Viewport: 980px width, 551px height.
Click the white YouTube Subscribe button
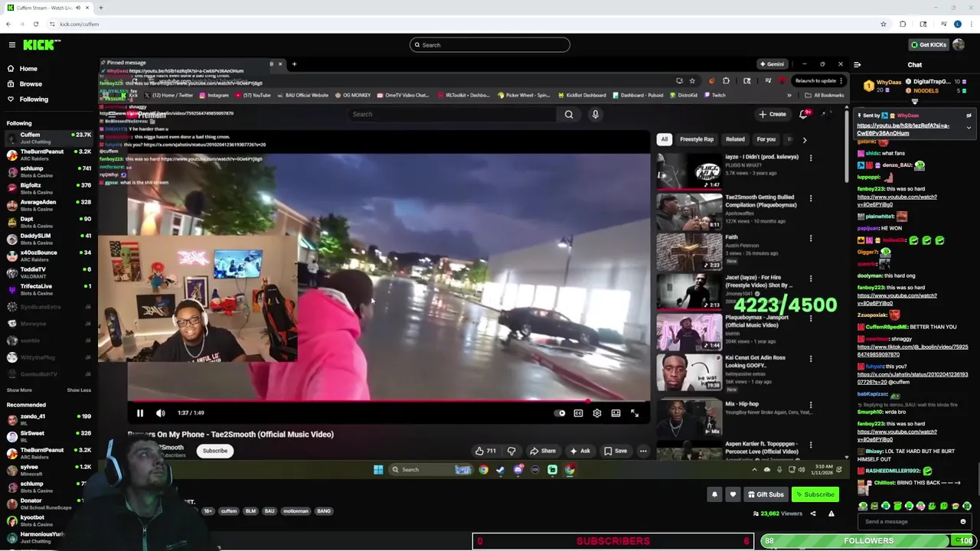pos(215,451)
